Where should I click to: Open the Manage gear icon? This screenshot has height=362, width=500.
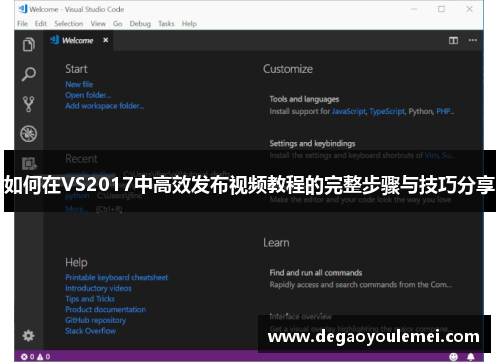[x=28, y=335]
